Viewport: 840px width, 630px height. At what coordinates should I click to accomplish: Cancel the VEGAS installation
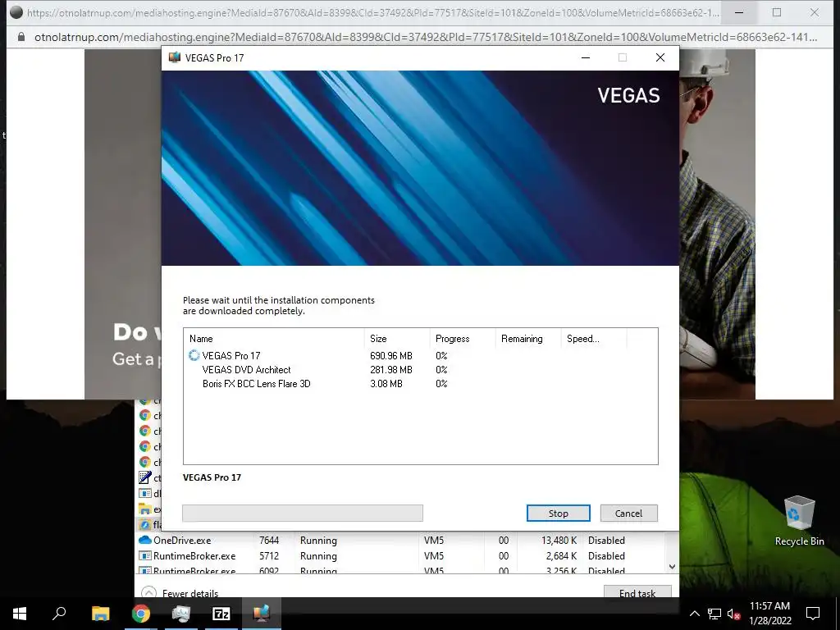(628, 514)
